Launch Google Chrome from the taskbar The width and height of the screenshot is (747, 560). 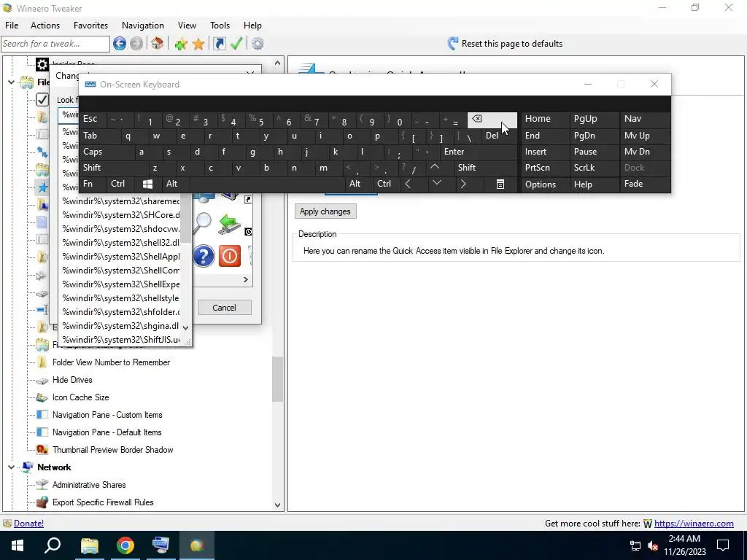click(125, 545)
